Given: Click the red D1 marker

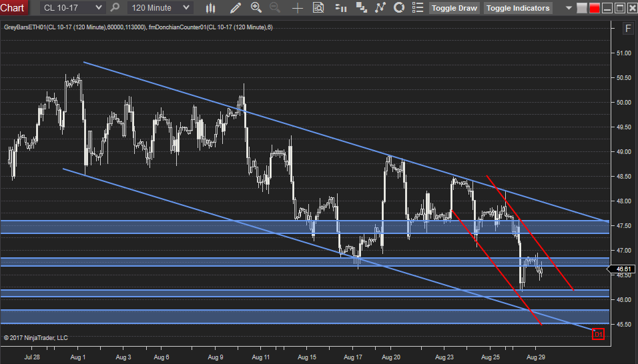Looking at the screenshot, I should coord(598,335).
